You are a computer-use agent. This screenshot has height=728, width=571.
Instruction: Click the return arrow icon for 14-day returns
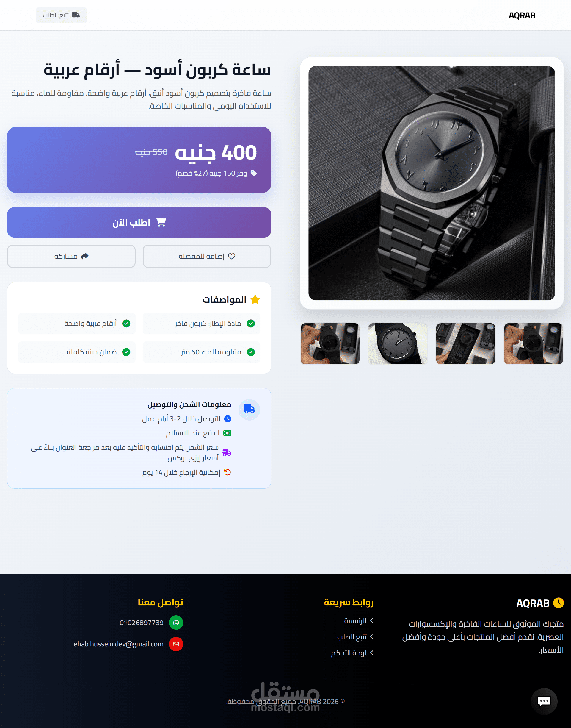click(x=227, y=472)
